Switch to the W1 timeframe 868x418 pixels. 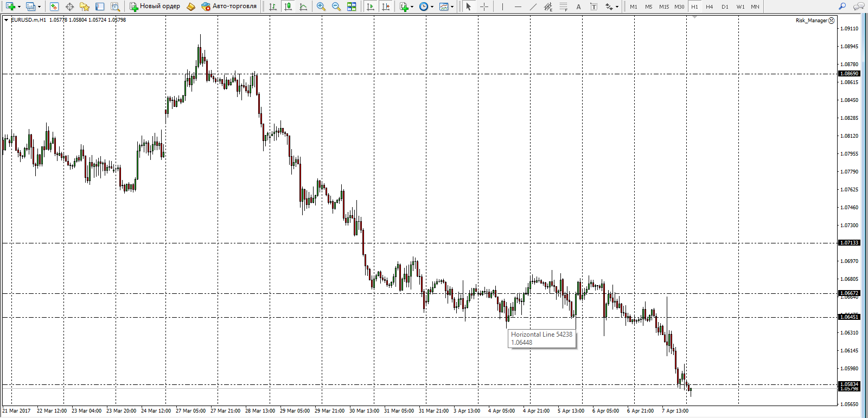(741, 7)
